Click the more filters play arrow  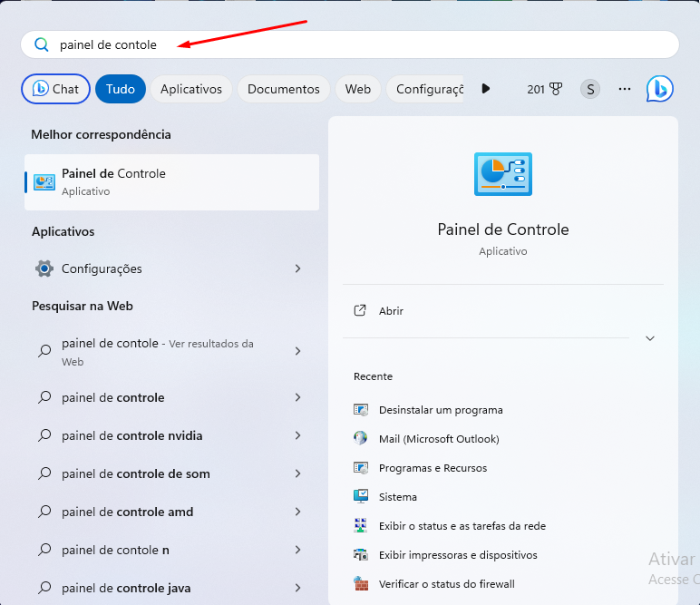point(486,89)
